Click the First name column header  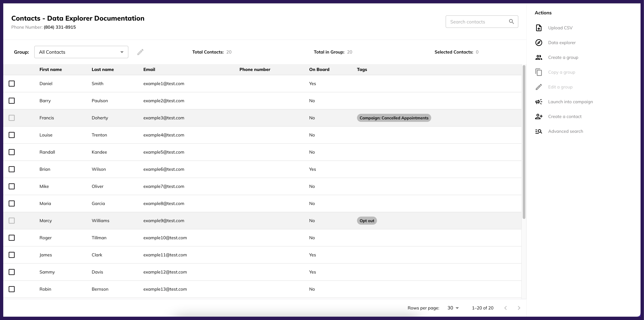tap(51, 69)
